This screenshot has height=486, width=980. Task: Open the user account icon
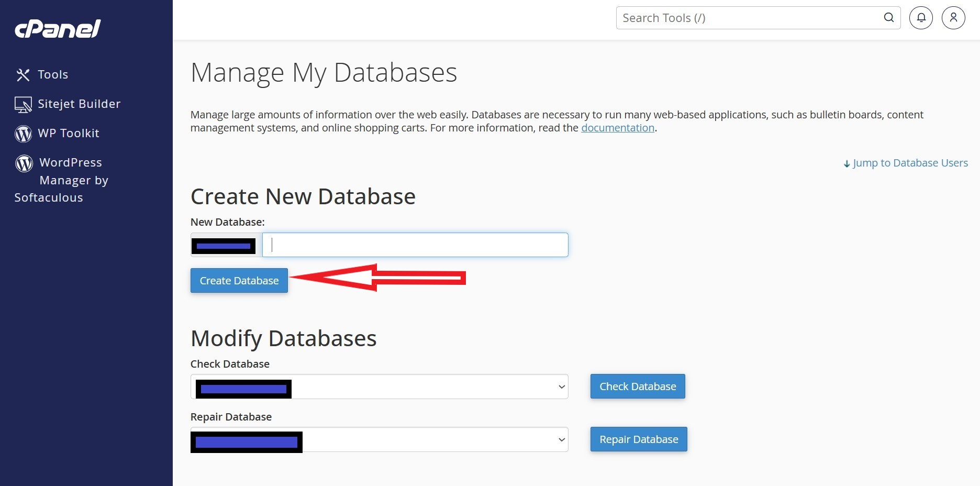pos(953,18)
